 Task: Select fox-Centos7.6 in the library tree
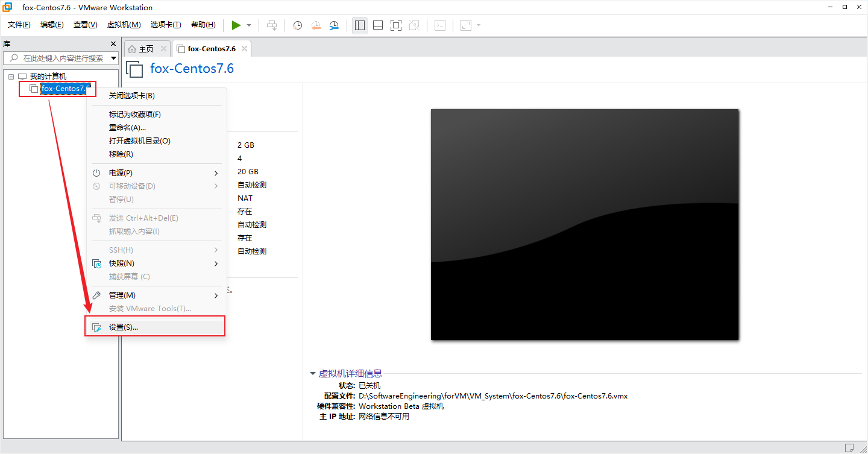64,89
